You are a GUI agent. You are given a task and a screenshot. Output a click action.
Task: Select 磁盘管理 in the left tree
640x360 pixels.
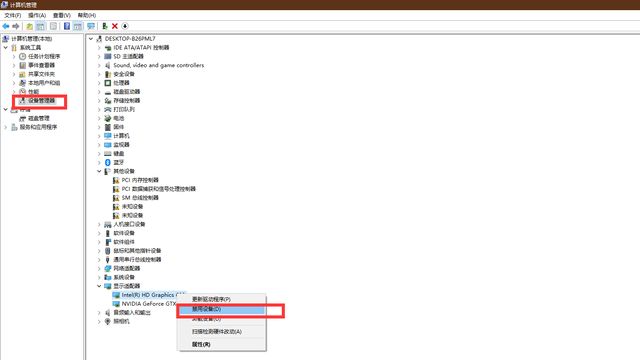[38, 118]
